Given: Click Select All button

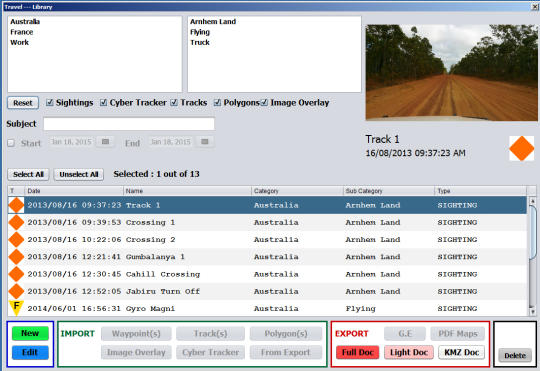Looking at the screenshot, I should 28,174.
